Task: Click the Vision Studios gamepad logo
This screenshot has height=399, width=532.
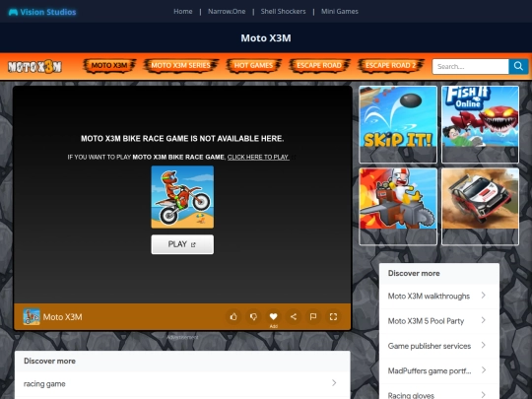Action: [41, 12]
